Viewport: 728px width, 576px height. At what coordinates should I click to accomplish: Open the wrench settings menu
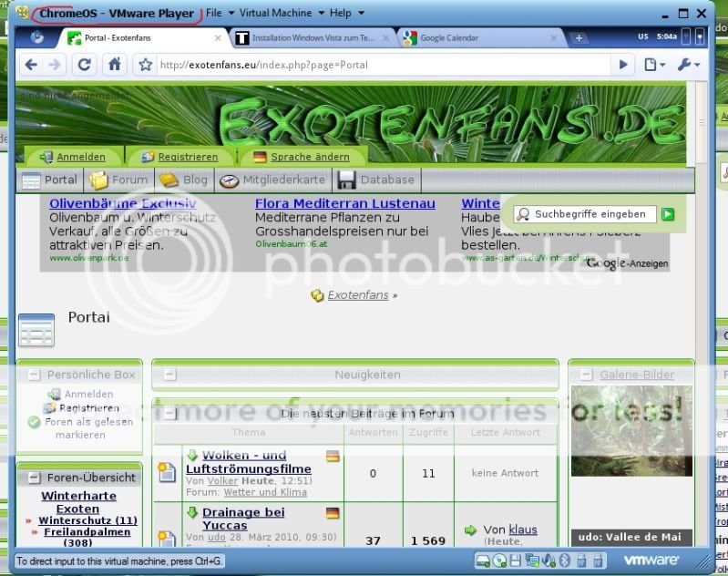pos(687,65)
